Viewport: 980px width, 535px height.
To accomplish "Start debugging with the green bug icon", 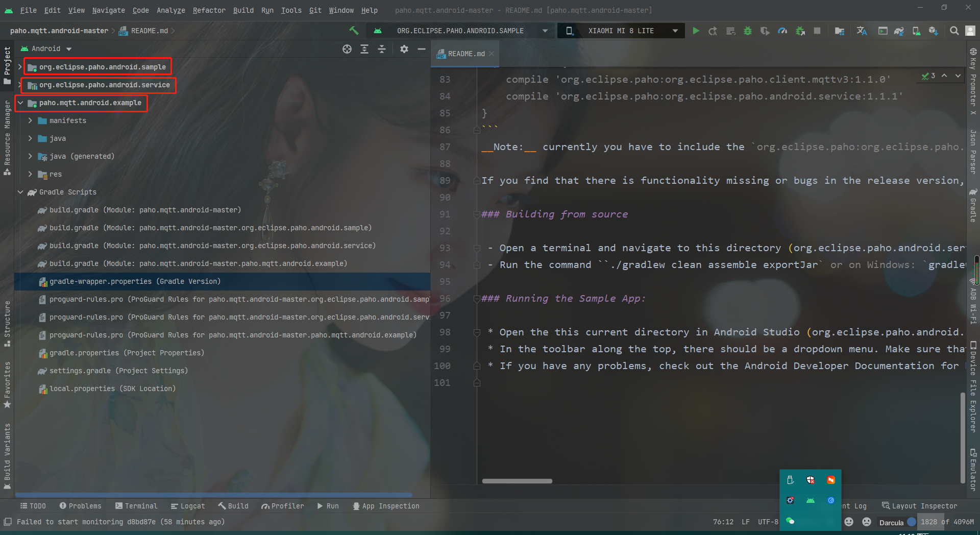I will point(748,31).
